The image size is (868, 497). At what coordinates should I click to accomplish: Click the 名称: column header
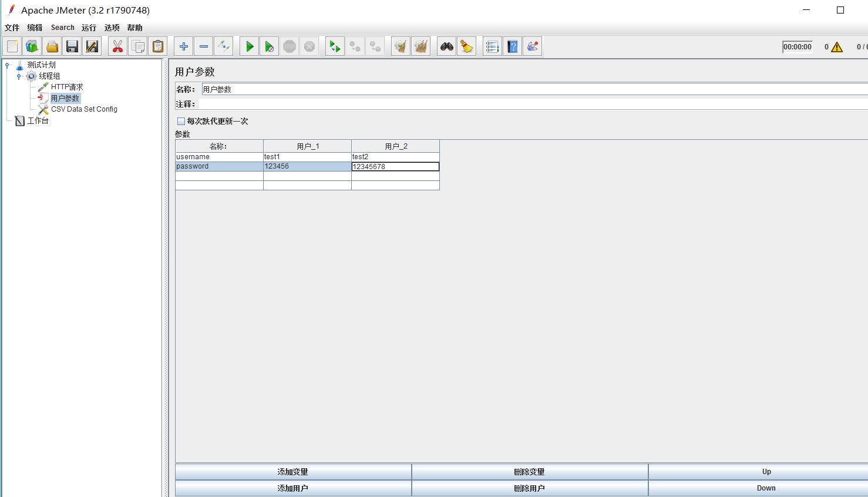(x=219, y=146)
